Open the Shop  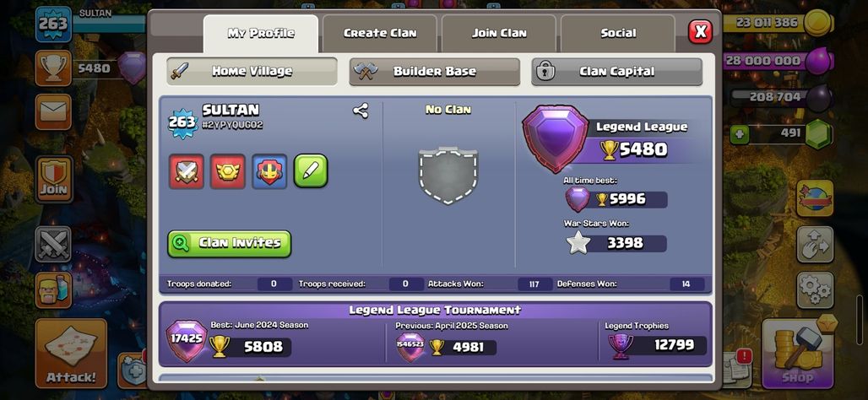pyautogui.click(x=798, y=354)
